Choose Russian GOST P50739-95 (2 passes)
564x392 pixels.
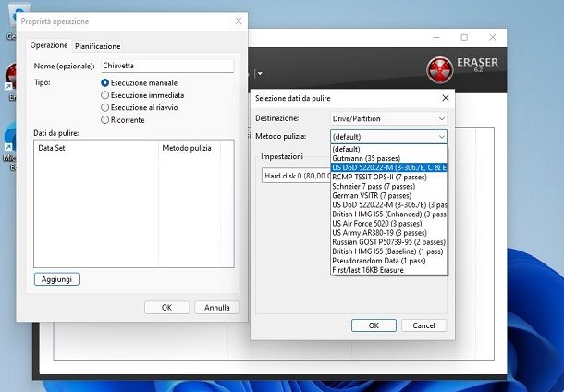tap(388, 242)
